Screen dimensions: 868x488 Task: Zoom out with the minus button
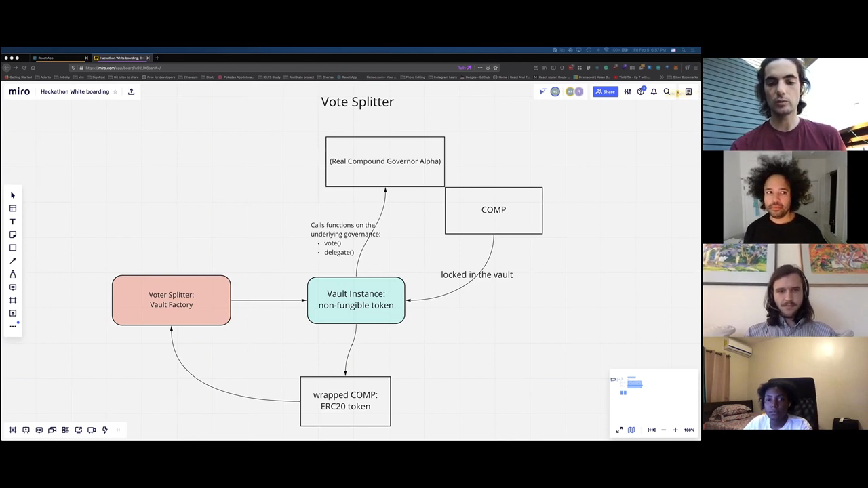664,430
